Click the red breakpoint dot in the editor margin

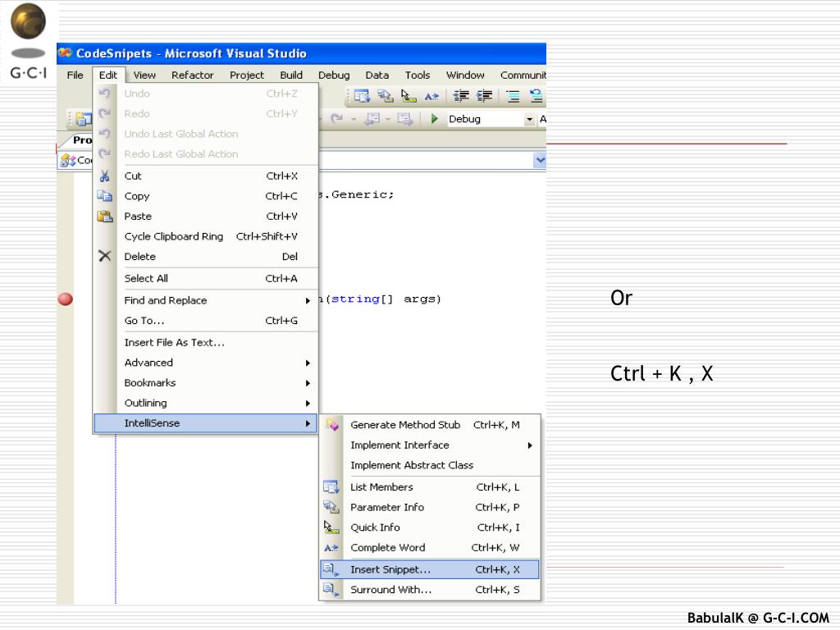coord(66,299)
